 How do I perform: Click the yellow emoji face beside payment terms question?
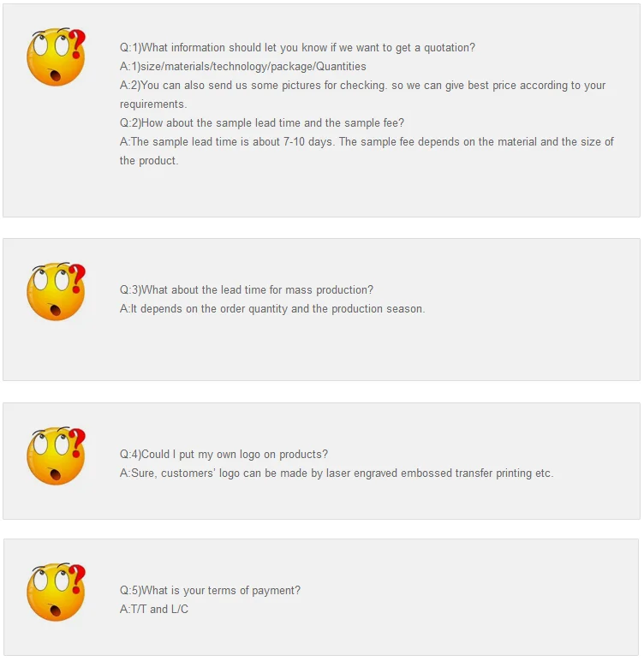(55, 593)
